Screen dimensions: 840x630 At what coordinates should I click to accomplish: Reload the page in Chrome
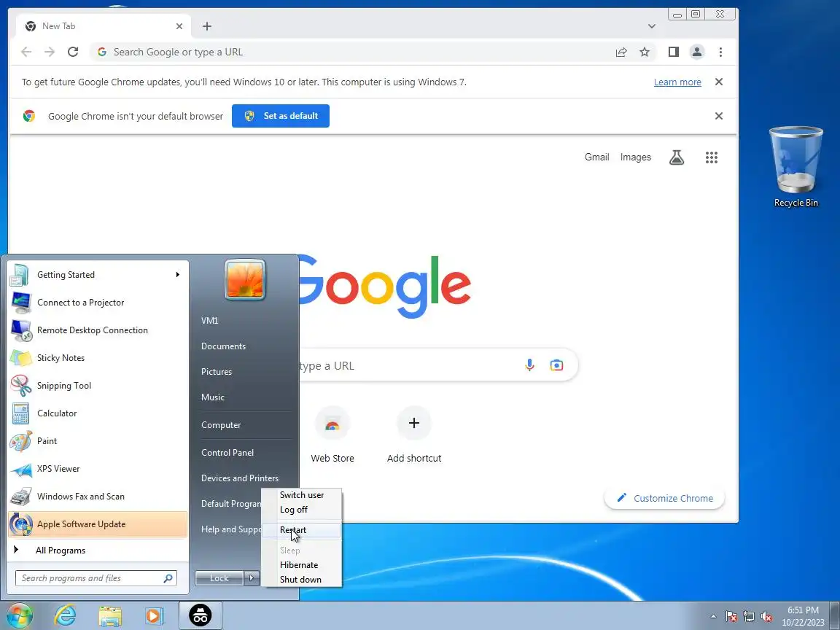73,52
